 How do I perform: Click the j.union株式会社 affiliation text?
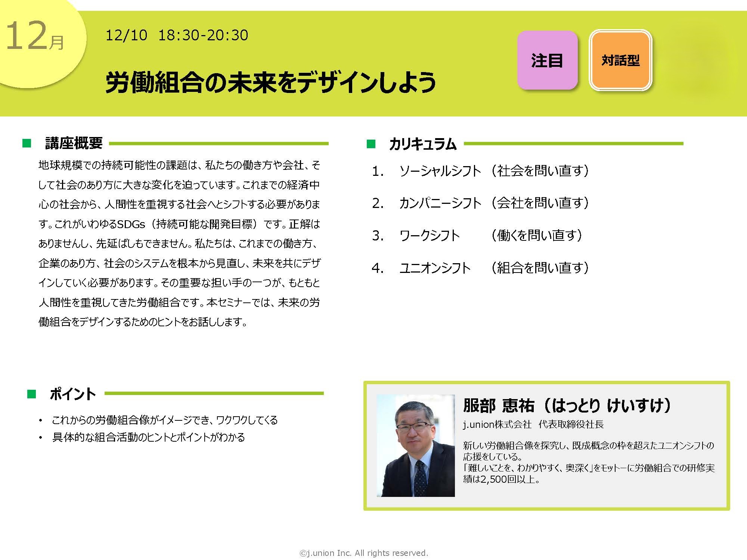coord(497,424)
